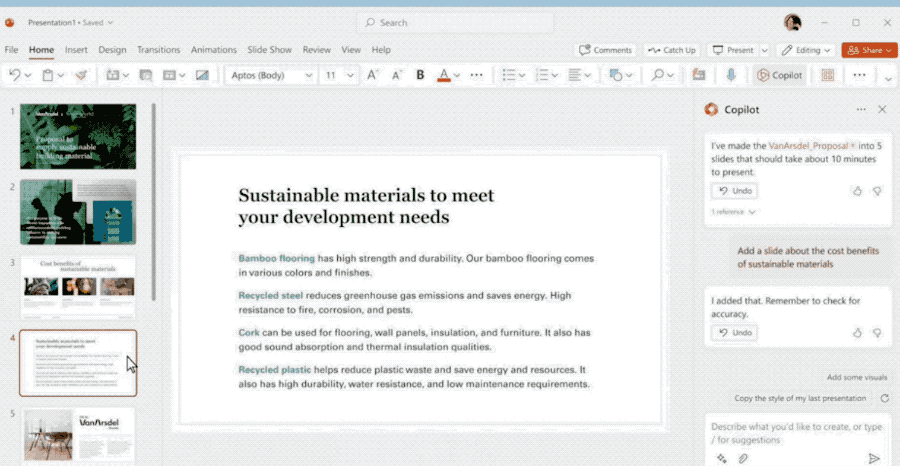Switch to the Animations tab
The height and width of the screenshot is (466, 900).
tap(214, 50)
